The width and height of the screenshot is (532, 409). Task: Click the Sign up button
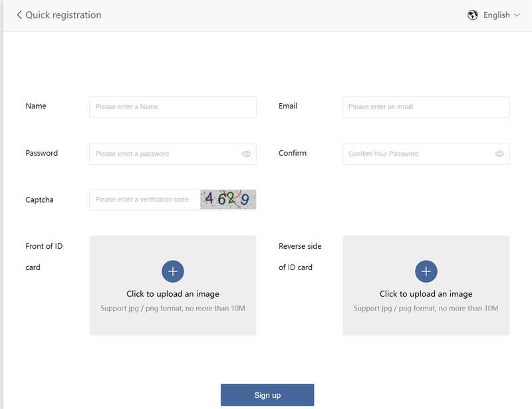click(267, 395)
